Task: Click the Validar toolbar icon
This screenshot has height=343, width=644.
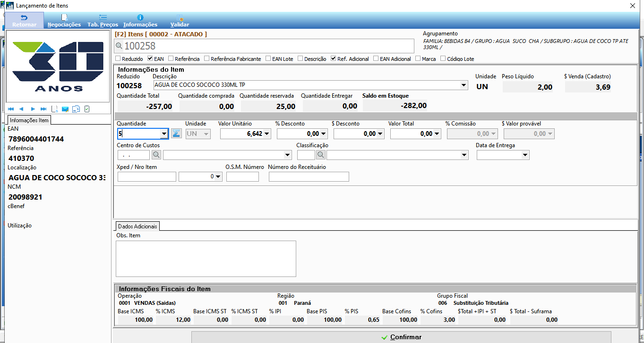Action: point(180,20)
